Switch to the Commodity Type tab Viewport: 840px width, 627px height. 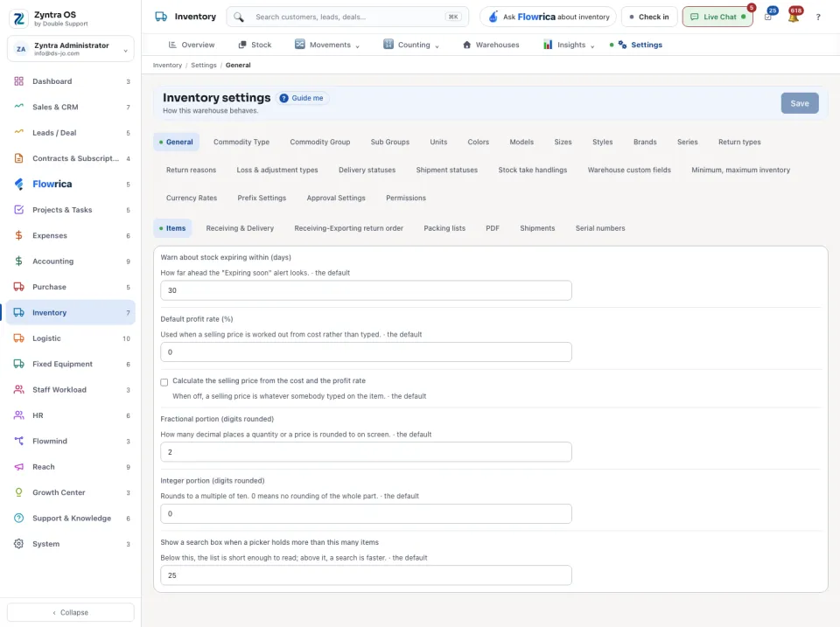pyautogui.click(x=241, y=142)
